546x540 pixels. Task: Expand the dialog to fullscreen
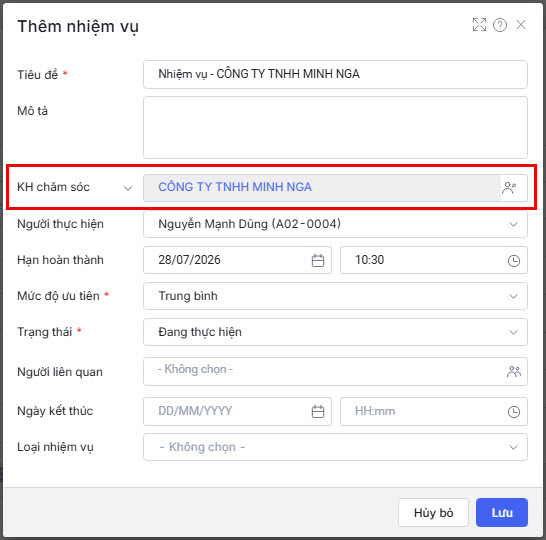pos(479,25)
